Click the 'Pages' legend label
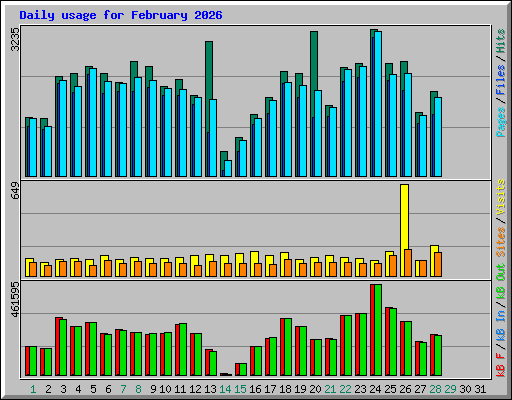Viewport: 512px width, 400px height. pos(501,122)
